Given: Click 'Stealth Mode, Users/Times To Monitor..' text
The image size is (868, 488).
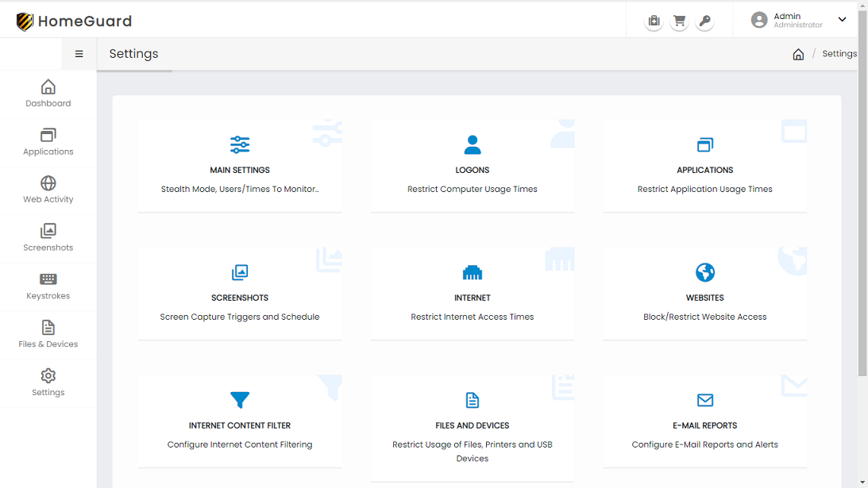Looking at the screenshot, I should click(x=240, y=189).
